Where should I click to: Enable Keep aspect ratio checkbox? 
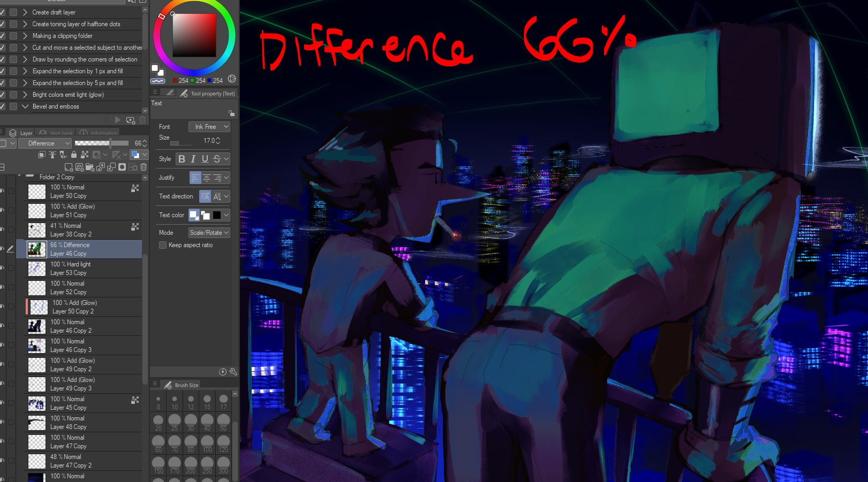tap(163, 245)
